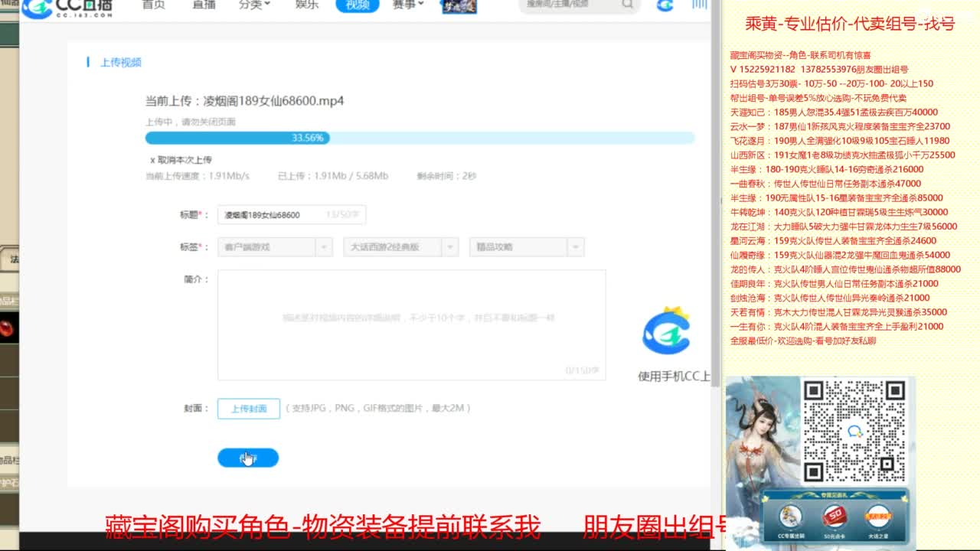
Task: Click the 云水一梦 187男仙 listing line
Action: click(840, 127)
